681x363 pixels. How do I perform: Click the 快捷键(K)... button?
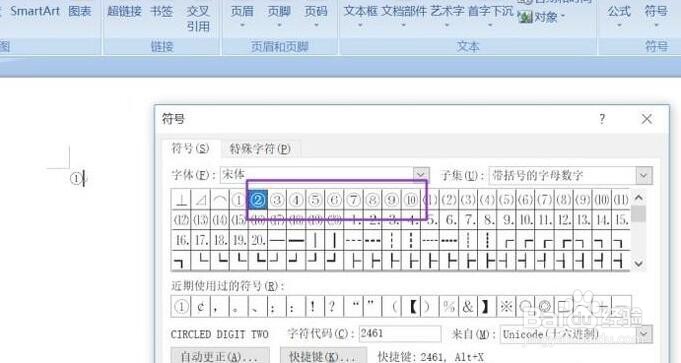tap(323, 356)
